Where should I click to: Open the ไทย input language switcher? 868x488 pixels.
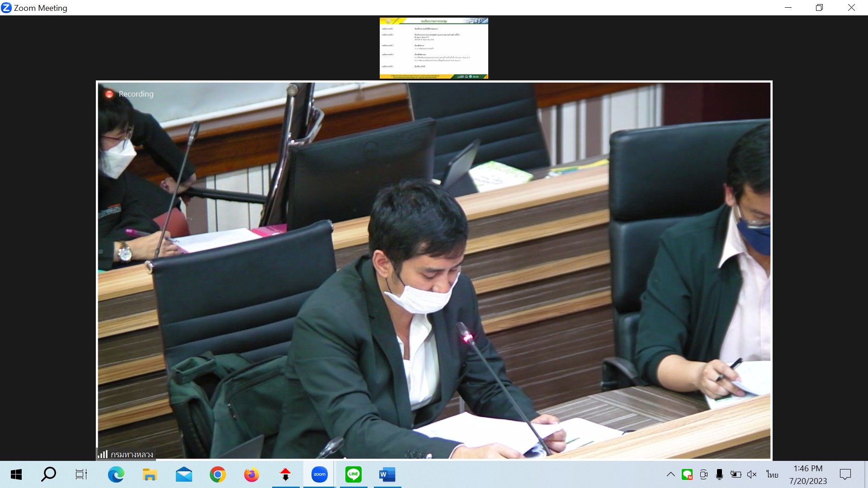[772, 474]
